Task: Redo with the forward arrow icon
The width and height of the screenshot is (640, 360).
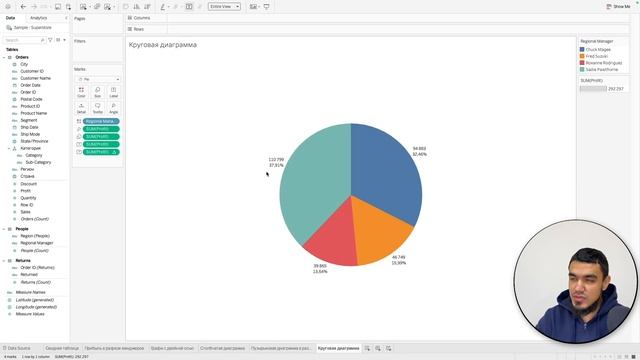Action: (x=34, y=7)
